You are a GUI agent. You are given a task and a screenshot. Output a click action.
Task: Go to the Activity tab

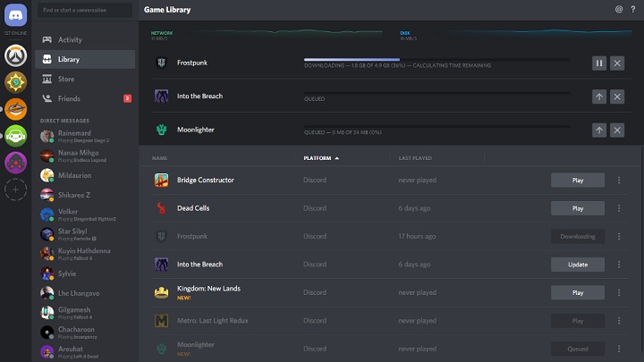(85, 40)
